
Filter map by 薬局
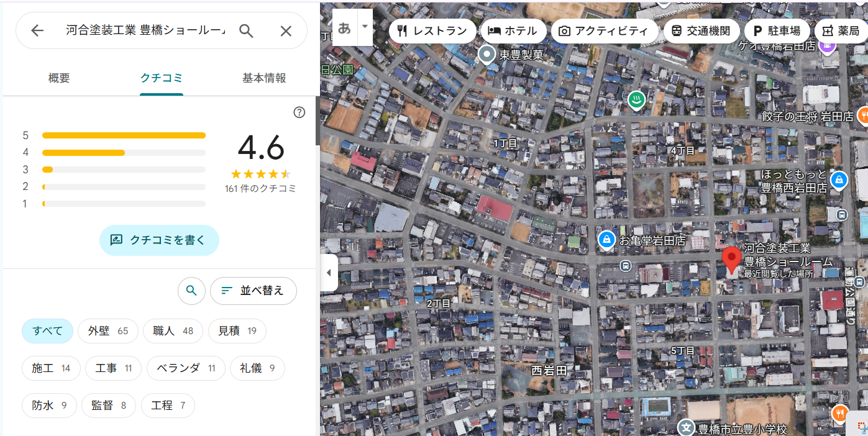[841, 30]
